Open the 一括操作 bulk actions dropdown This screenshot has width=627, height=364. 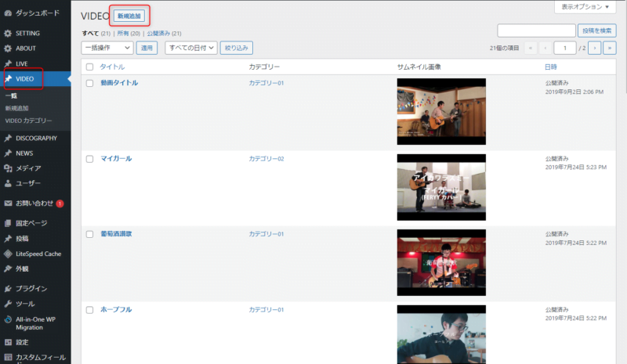click(107, 48)
